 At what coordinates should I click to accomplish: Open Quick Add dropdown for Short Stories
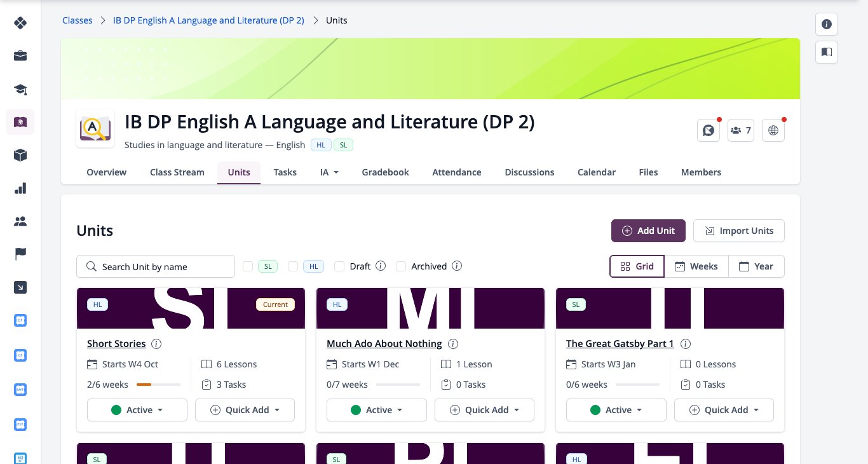[245, 410]
